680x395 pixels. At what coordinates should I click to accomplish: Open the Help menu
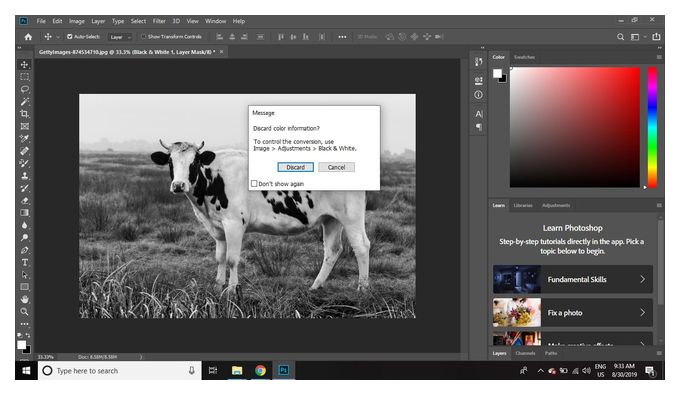[239, 21]
